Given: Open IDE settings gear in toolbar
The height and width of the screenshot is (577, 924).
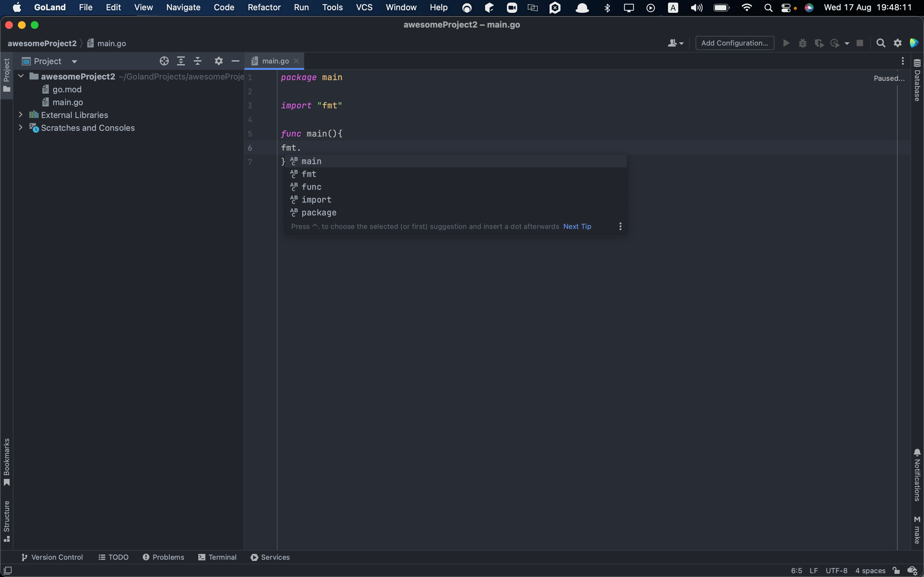Looking at the screenshot, I should tap(897, 43).
